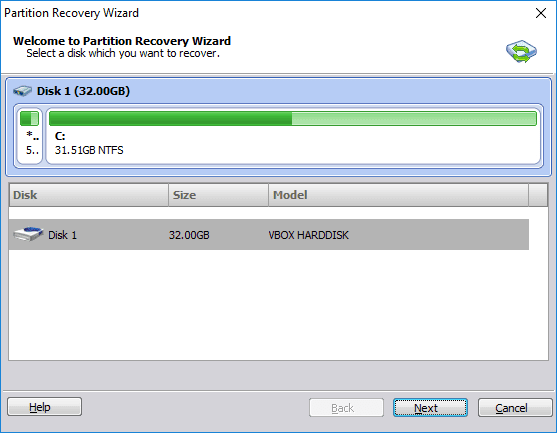The width and height of the screenshot is (557, 433).
Task: Close the Partition Recovery Wizard window
Action: pyautogui.click(x=541, y=13)
